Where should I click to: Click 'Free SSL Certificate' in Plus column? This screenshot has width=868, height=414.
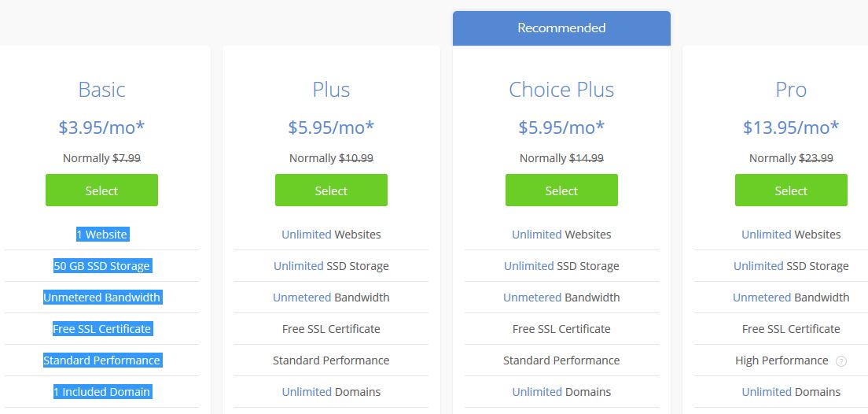click(331, 329)
